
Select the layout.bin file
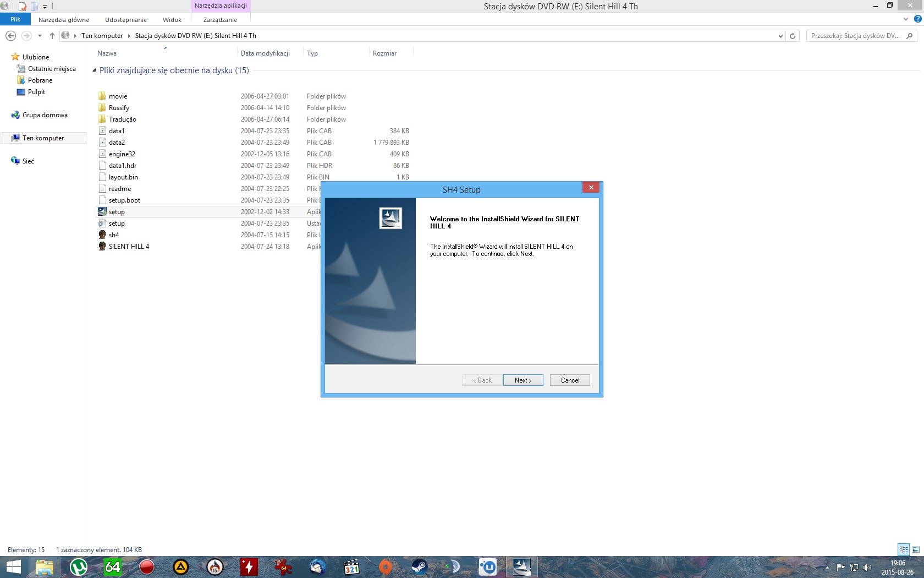pos(123,177)
